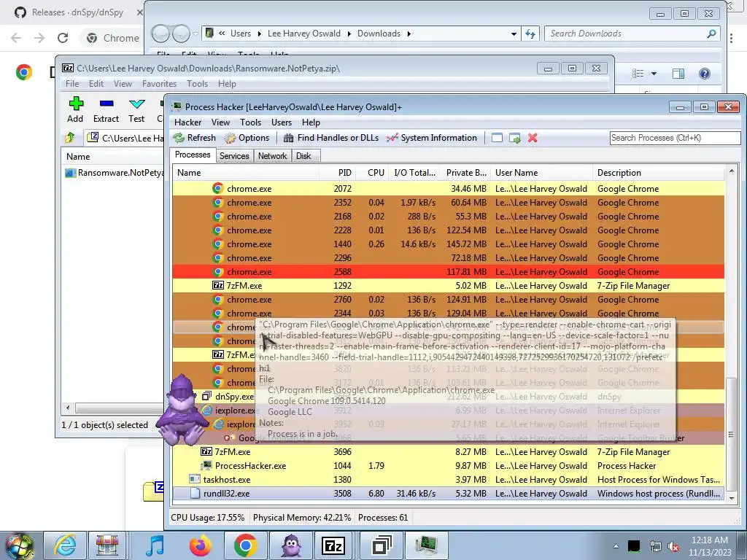This screenshot has height=560, width=747.
Task: Select chrome.exe process with PID 2072
Action: click(449, 189)
